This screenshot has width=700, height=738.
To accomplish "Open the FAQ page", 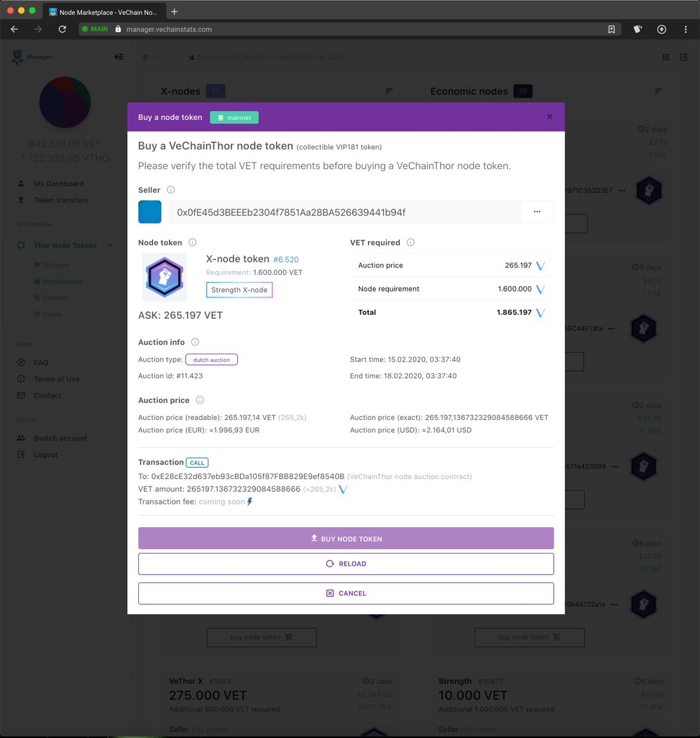I will 41,362.
